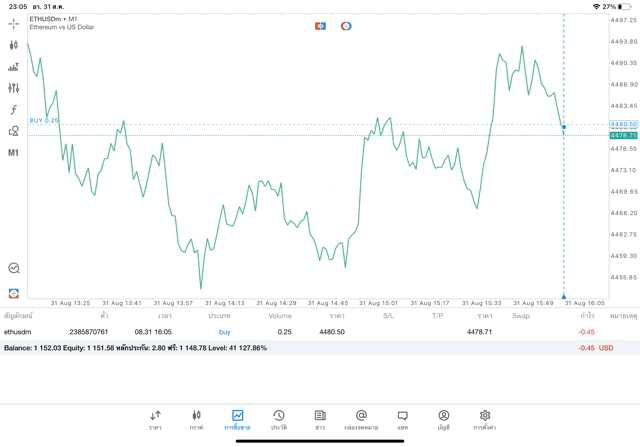Open indicators function icon
Screen dimensions: 640x447
click(x=13, y=110)
